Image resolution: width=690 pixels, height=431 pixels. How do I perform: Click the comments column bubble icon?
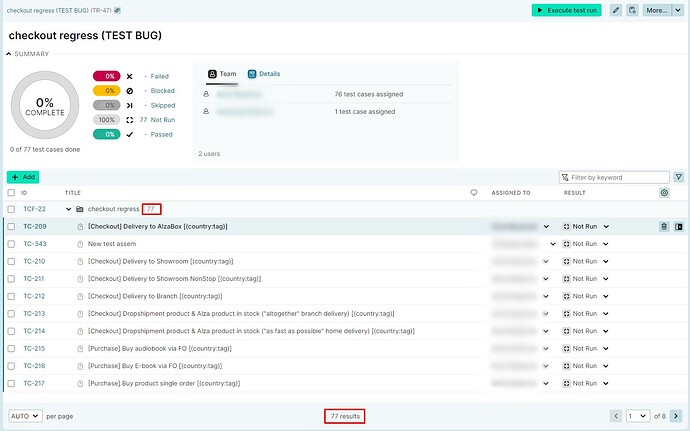474,192
